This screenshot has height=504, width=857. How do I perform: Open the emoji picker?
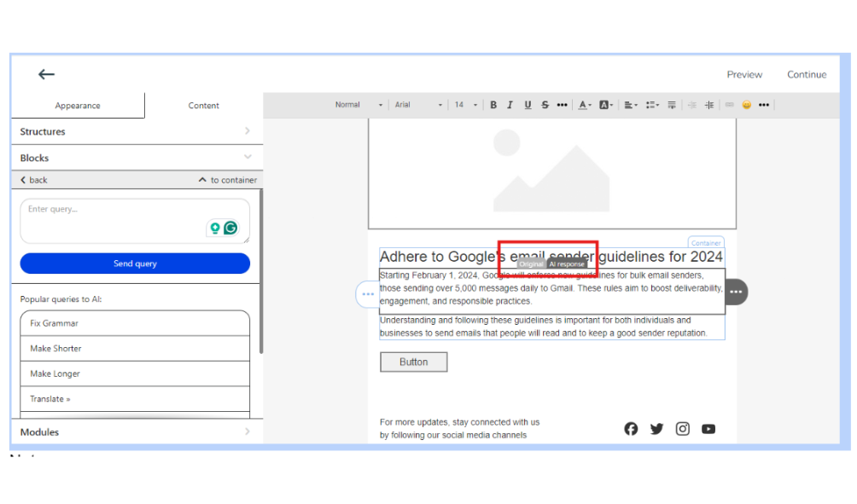(747, 105)
